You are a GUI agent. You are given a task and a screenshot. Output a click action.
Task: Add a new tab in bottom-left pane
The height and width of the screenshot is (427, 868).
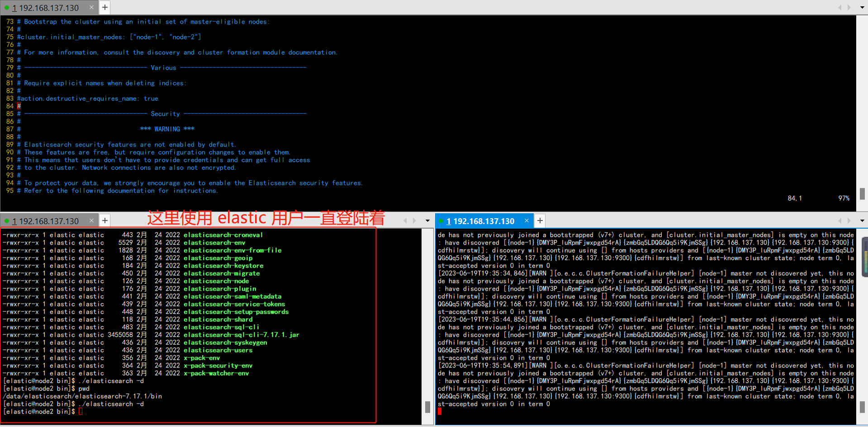click(x=105, y=221)
